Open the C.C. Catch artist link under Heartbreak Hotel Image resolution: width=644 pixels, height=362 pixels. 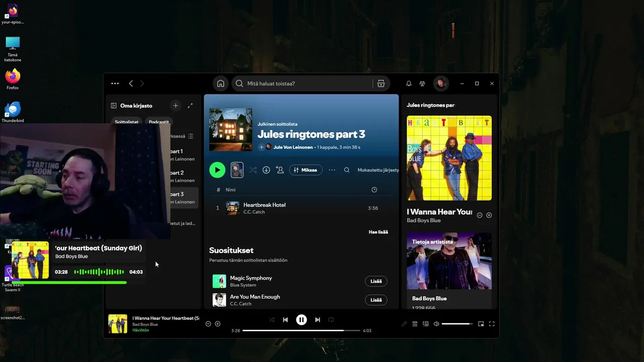click(x=254, y=212)
